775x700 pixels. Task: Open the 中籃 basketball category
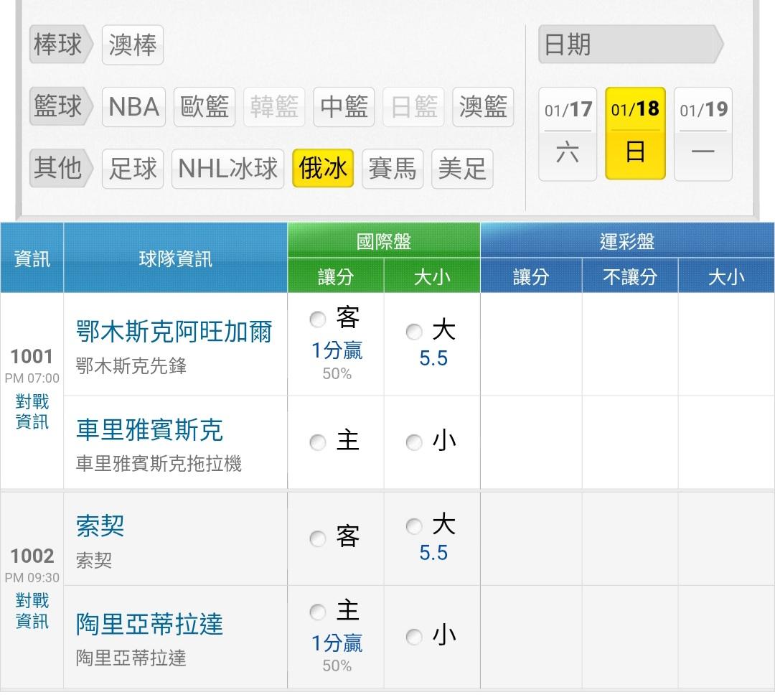pos(344,107)
